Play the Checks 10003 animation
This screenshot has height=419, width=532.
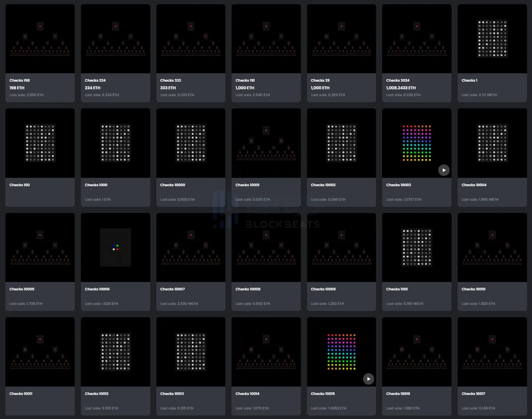click(444, 170)
